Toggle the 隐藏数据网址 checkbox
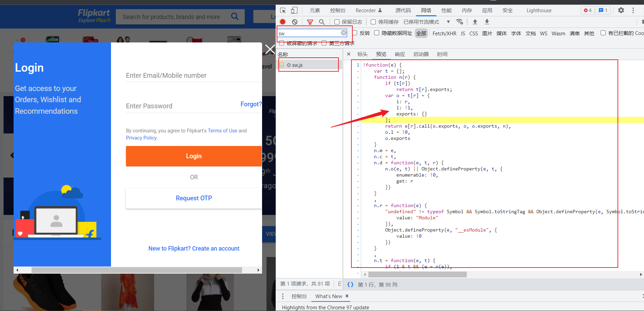This screenshot has width=644, height=311. coord(377,33)
